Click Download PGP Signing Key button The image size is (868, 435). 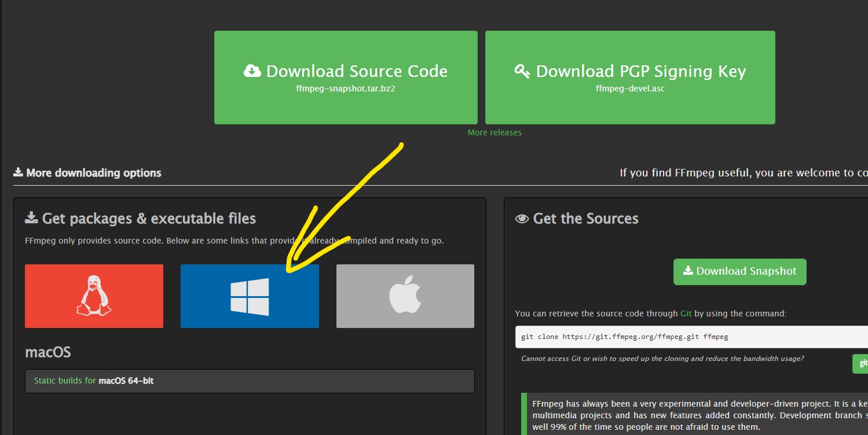point(630,78)
